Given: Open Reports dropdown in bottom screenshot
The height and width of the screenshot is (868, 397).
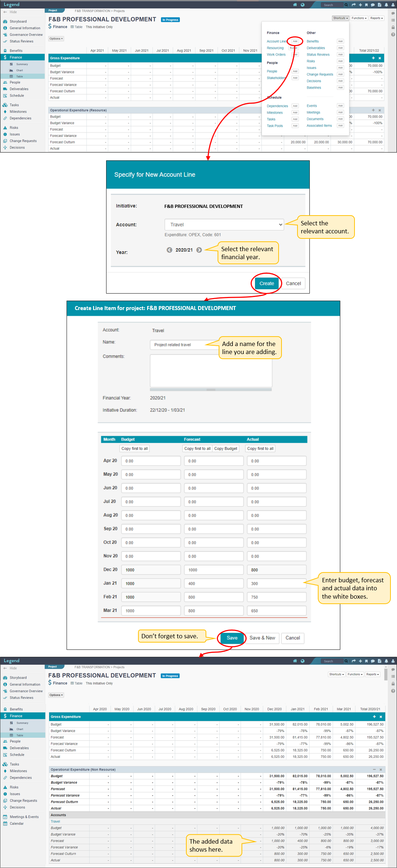Looking at the screenshot, I should coord(372,674).
